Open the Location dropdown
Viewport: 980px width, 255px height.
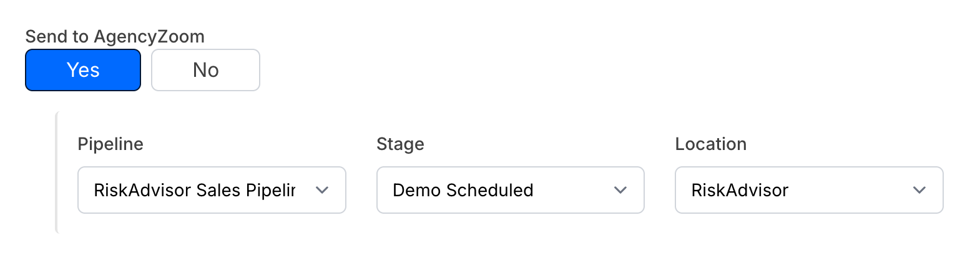tap(808, 190)
